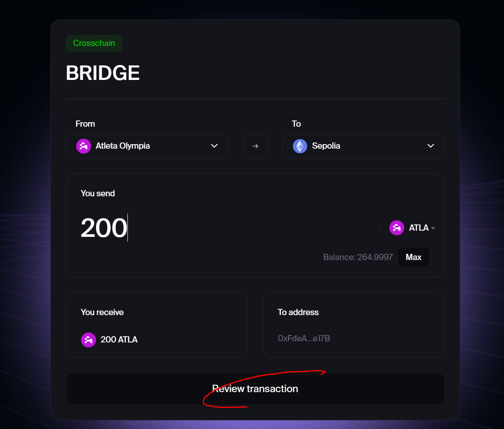The height and width of the screenshot is (429, 504).
Task: Click the ATLA logo under You receive
Action: click(x=89, y=340)
